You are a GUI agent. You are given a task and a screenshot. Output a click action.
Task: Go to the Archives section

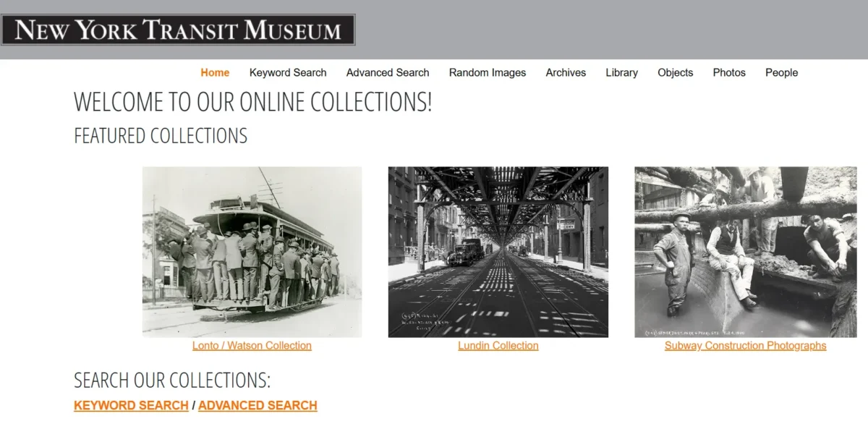pos(566,72)
